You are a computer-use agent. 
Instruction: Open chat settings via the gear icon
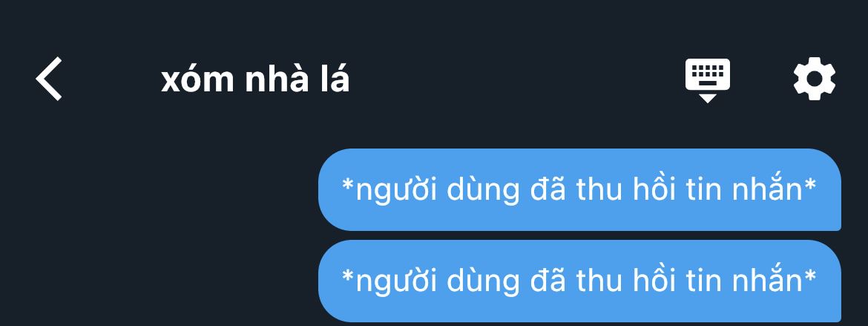point(815,79)
